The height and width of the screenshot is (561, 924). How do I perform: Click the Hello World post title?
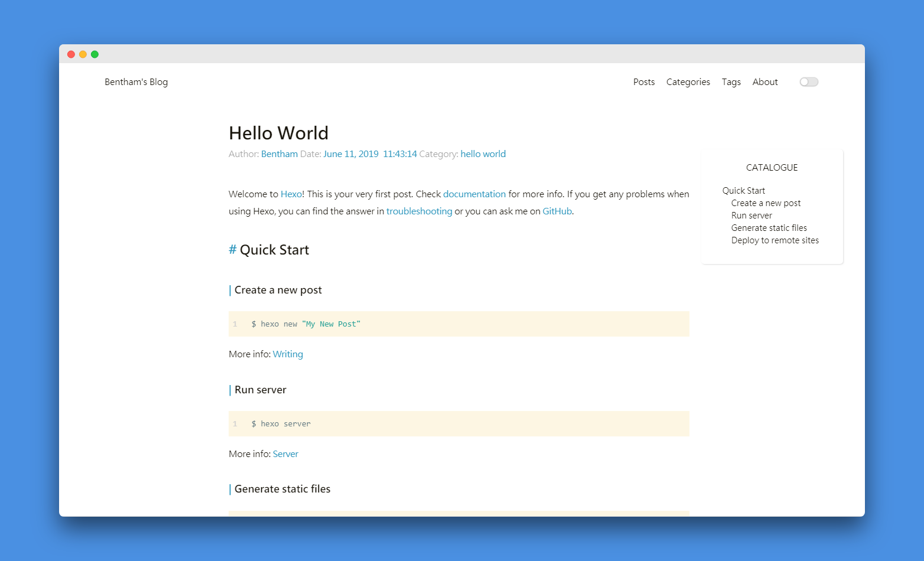click(x=279, y=133)
